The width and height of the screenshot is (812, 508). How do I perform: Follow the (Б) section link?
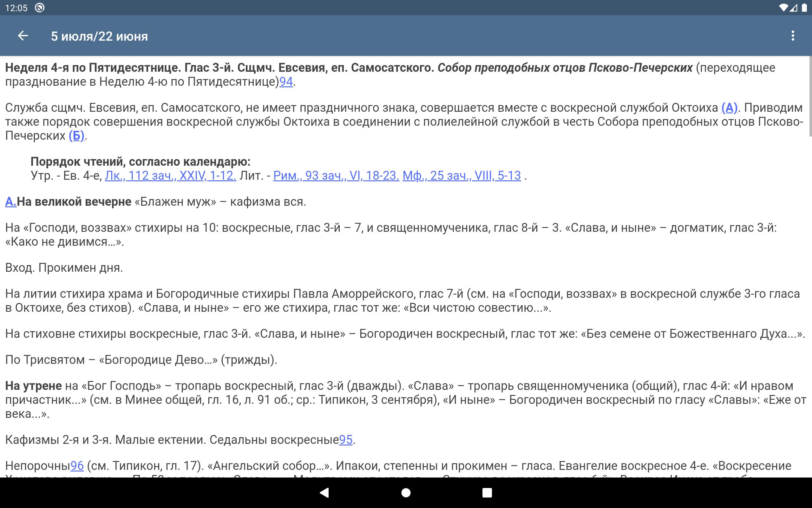76,135
